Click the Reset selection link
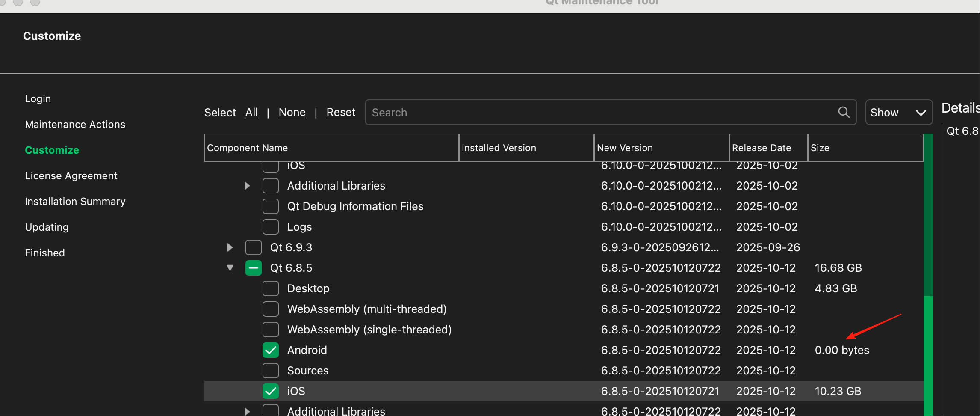980x416 pixels. (341, 113)
